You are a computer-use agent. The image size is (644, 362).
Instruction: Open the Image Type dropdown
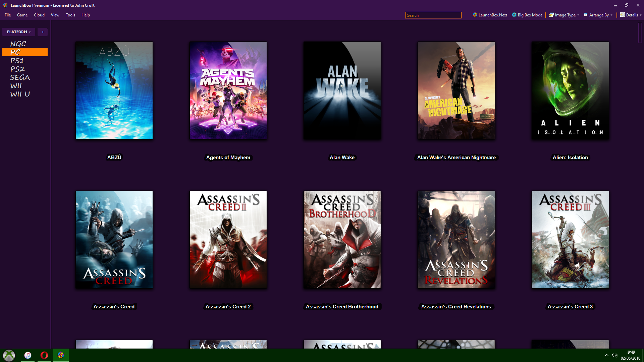tap(564, 15)
